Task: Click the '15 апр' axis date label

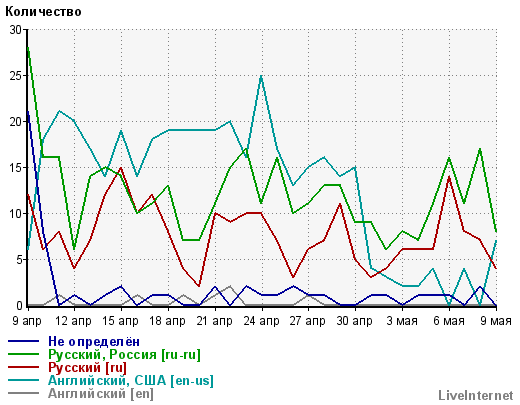Action: [121, 321]
